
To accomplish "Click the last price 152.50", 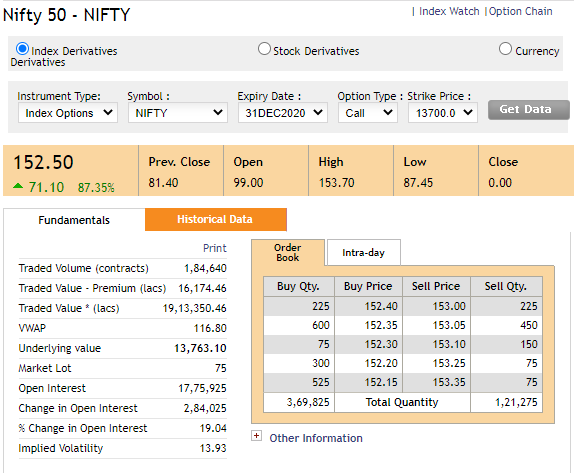I will pyautogui.click(x=43, y=162).
